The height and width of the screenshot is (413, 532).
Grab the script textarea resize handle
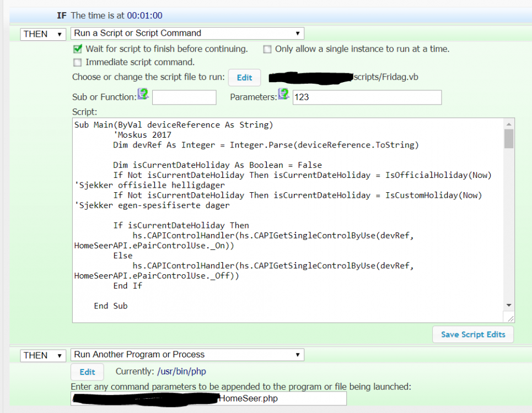pos(510,318)
